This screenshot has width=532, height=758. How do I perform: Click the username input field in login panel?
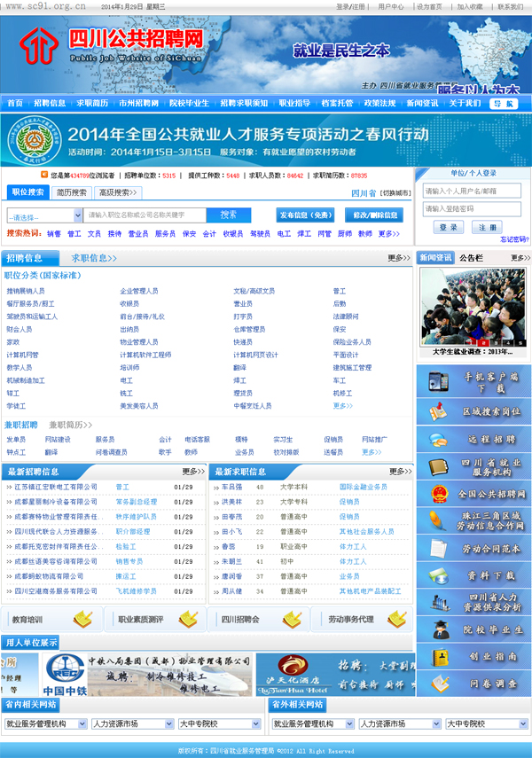[x=472, y=191]
